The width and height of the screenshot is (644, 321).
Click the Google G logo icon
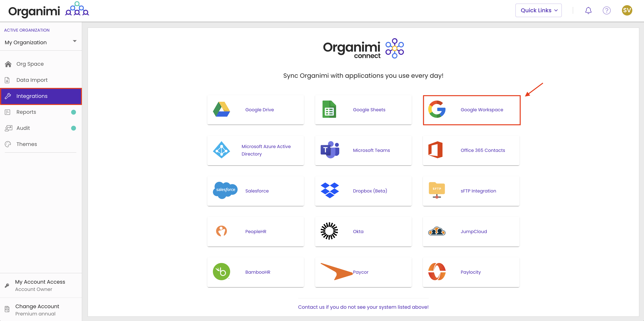(x=437, y=109)
